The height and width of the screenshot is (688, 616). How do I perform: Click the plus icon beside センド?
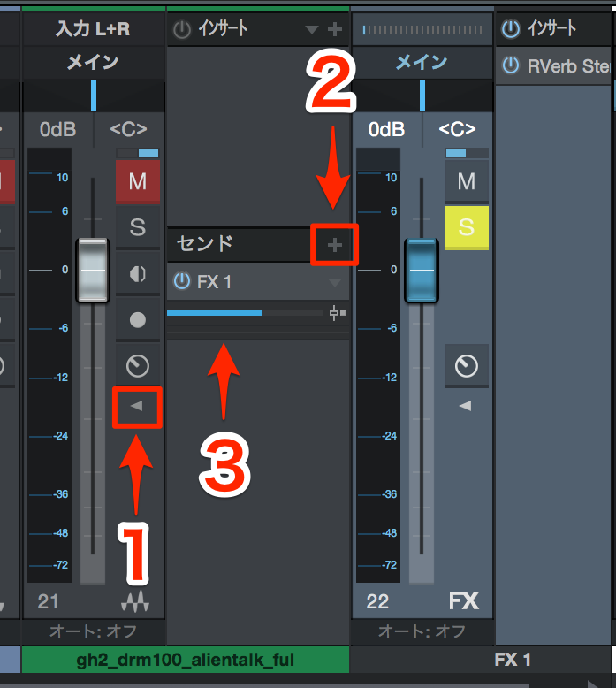point(335,245)
